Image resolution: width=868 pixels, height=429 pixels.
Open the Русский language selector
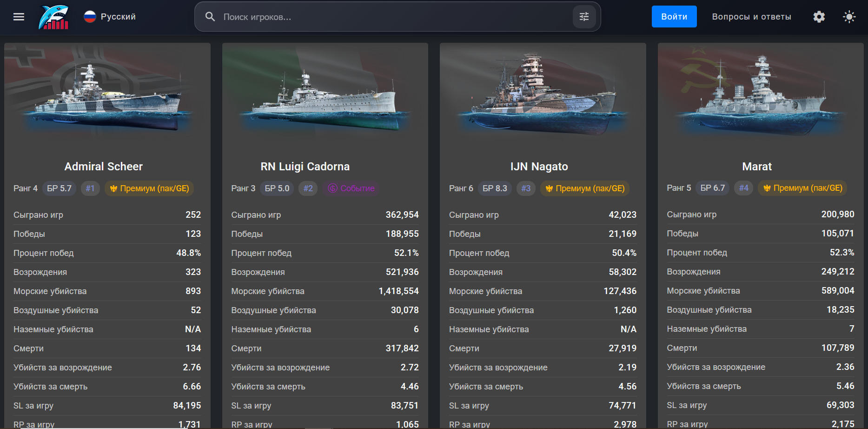(110, 17)
